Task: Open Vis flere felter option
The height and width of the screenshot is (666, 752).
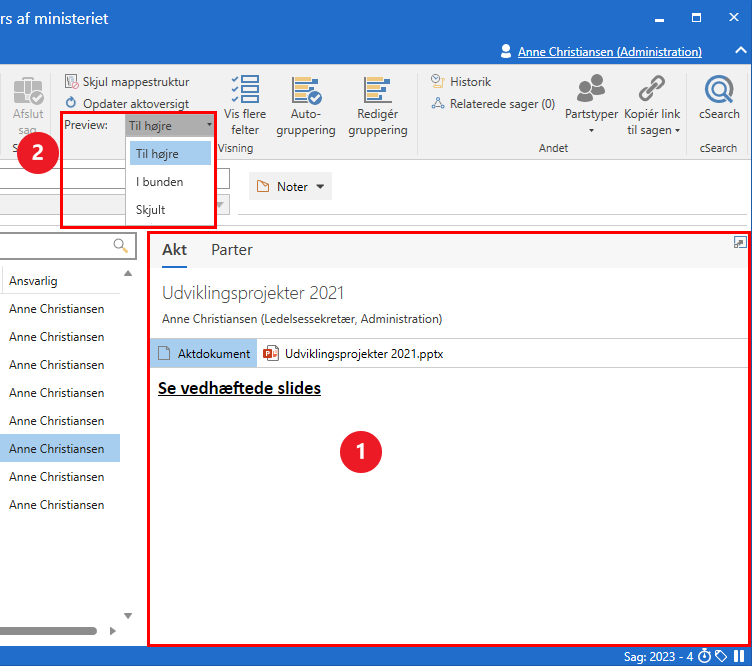Action: [x=244, y=106]
